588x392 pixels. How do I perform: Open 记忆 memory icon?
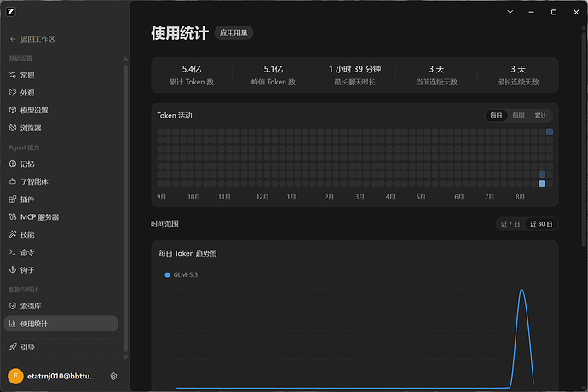coord(13,164)
